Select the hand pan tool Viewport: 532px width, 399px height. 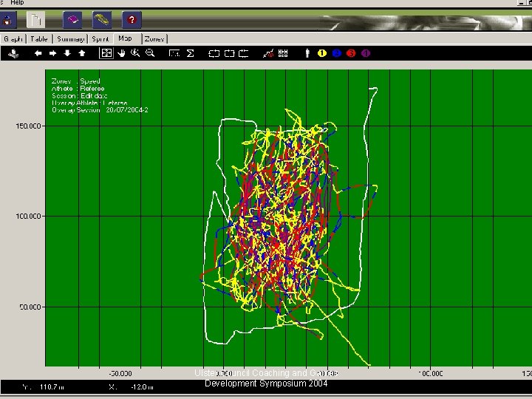click(x=121, y=53)
